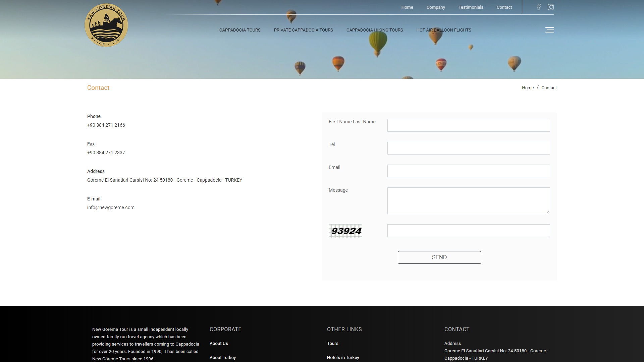The width and height of the screenshot is (644, 362).
Task: Click the Goreme El Sanatlari address text
Action: [x=165, y=180]
